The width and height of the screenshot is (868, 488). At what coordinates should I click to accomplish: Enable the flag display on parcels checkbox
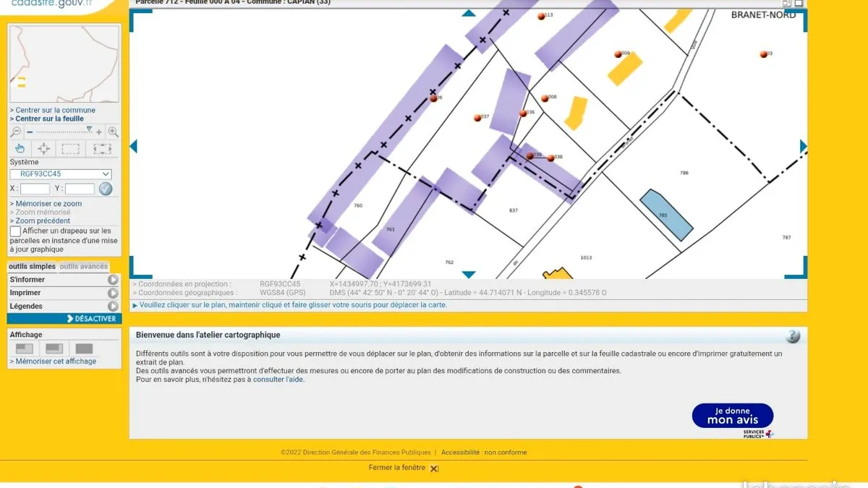click(x=15, y=231)
